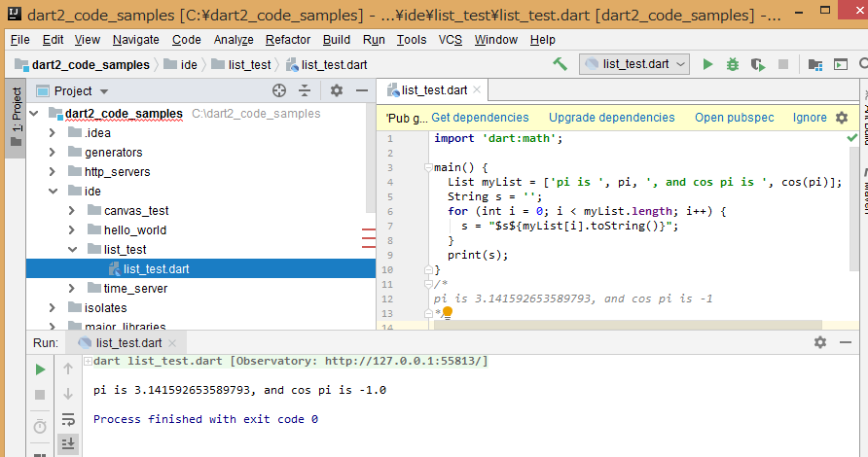Click the intention light bulb in editor
Image resolution: width=868 pixels, height=457 pixels.
click(x=448, y=313)
